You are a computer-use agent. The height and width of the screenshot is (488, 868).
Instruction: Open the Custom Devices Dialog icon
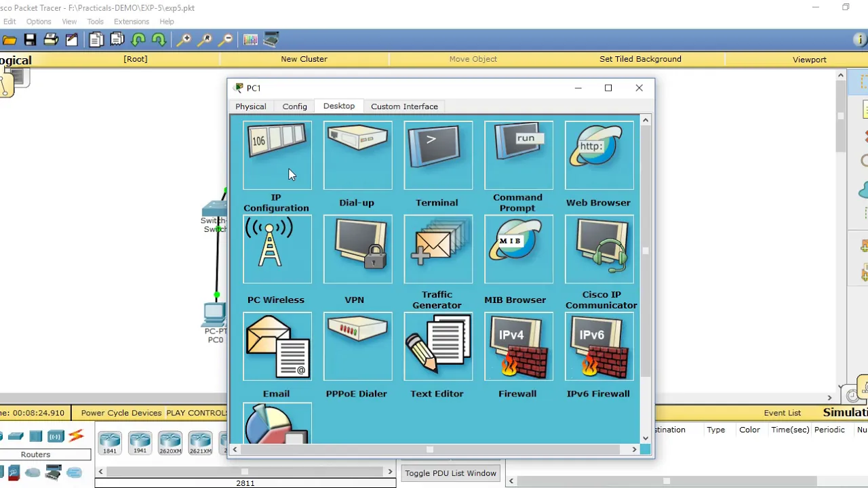point(271,40)
